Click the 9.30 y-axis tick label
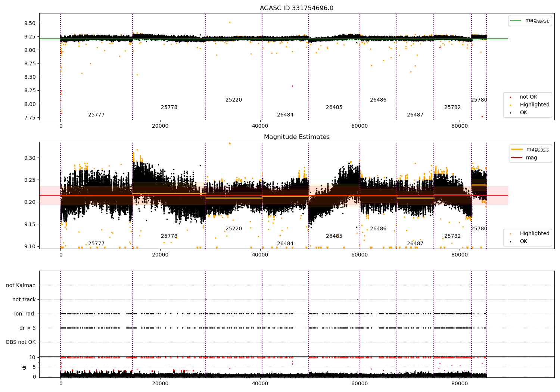Image resolution: width=560 pixels, height=392 pixels. [x=29, y=158]
